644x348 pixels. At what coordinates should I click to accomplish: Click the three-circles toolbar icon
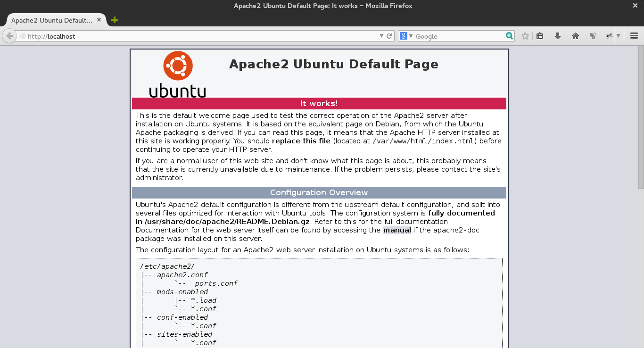pyautogui.click(x=593, y=36)
